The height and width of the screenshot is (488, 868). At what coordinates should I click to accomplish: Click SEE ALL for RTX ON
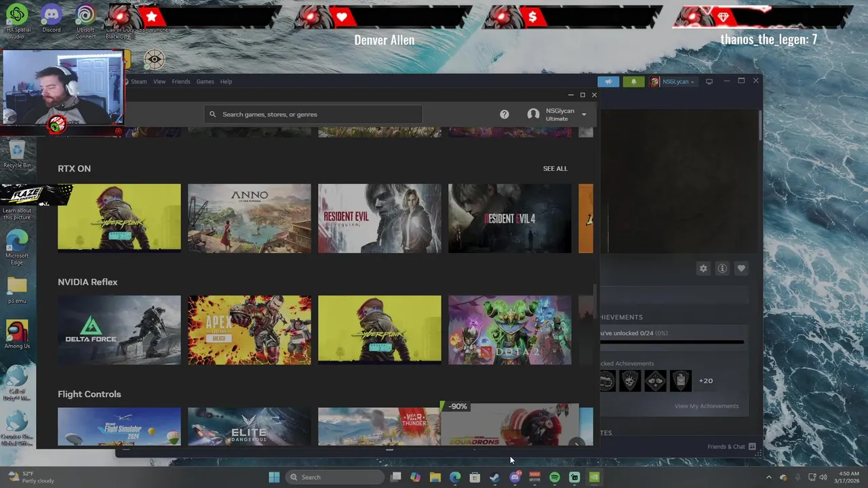pos(555,169)
